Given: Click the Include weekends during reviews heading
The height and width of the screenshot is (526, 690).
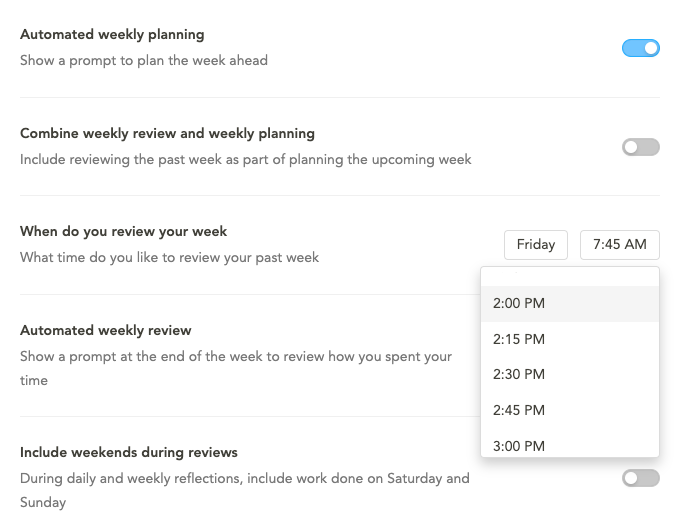Looking at the screenshot, I should coord(129,452).
